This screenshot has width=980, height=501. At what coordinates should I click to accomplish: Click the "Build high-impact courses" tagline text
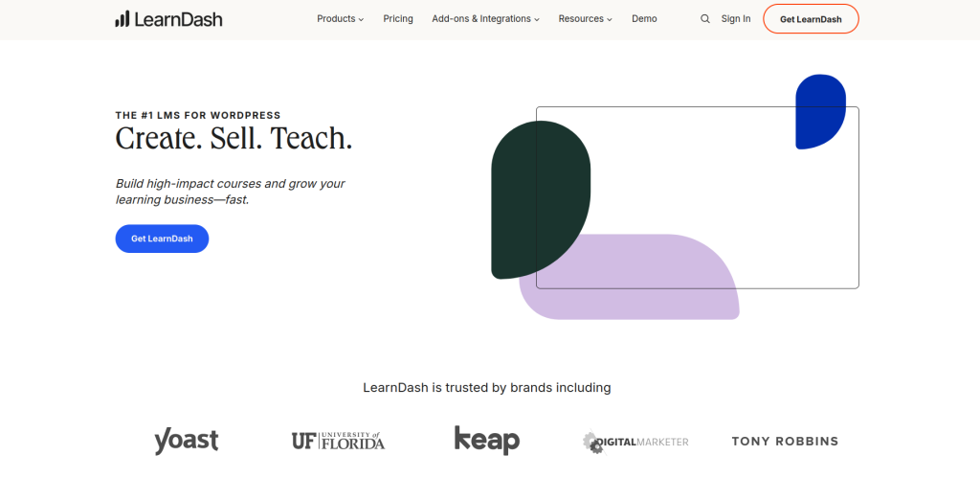(230, 192)
